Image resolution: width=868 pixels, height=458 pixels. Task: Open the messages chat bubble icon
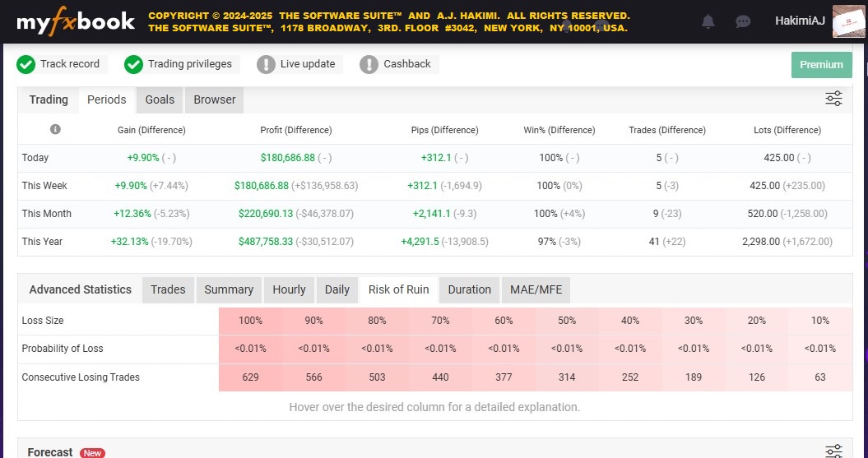742,21
